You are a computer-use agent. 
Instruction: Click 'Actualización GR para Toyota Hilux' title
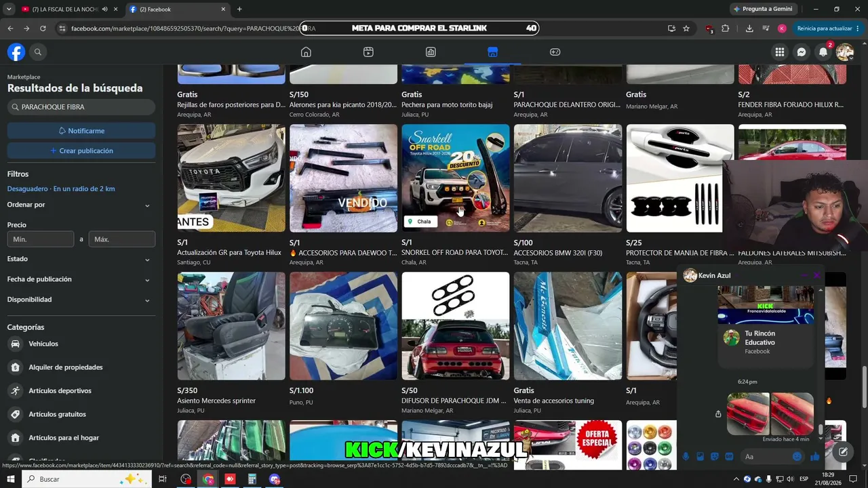tap(229, 253)
